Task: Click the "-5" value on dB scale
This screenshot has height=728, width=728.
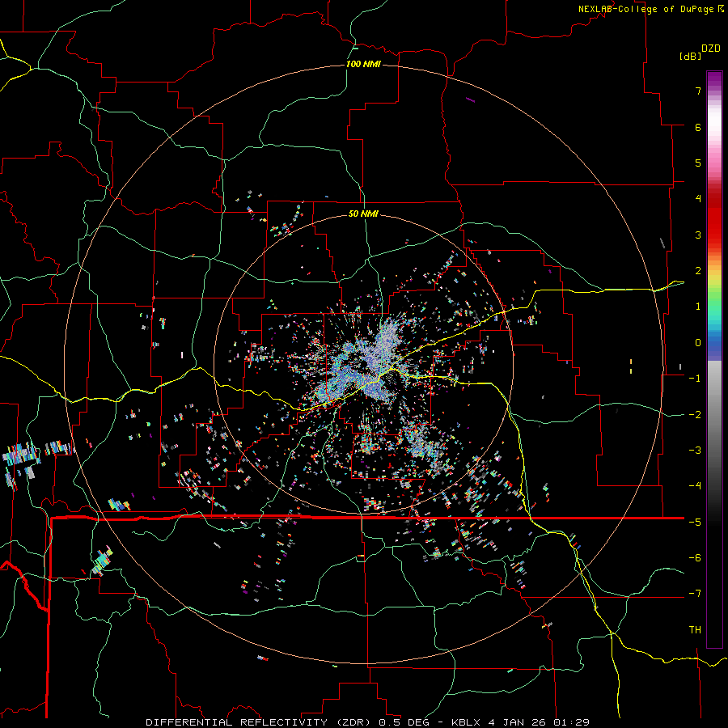Action: click(x=695, y=523)
